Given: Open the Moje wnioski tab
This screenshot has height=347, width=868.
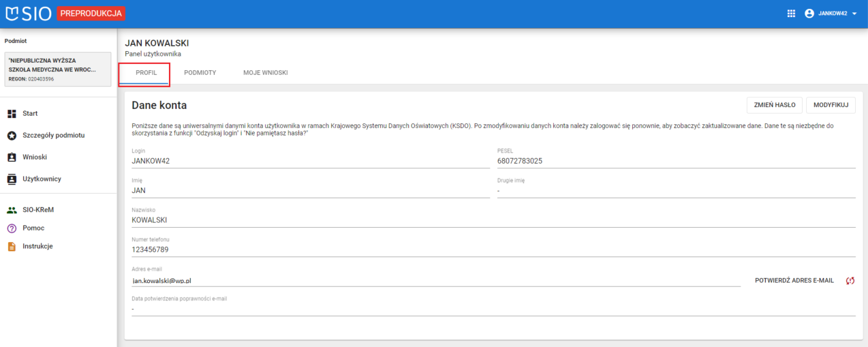Looking at the screenshot, I should [265, 73].
